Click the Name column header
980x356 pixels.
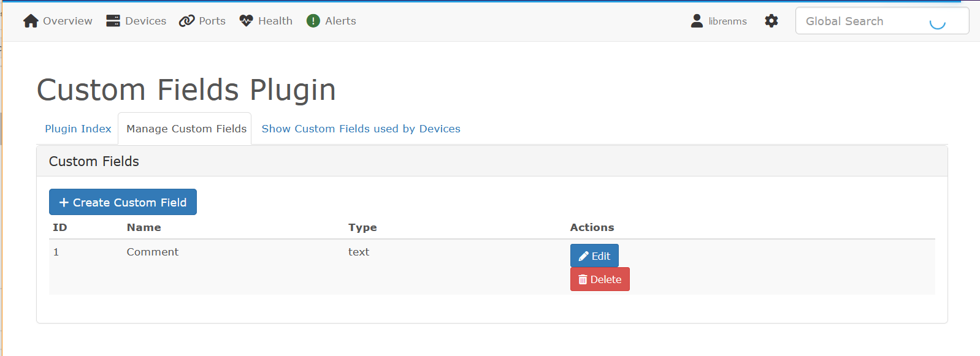[x=144, y=227]
